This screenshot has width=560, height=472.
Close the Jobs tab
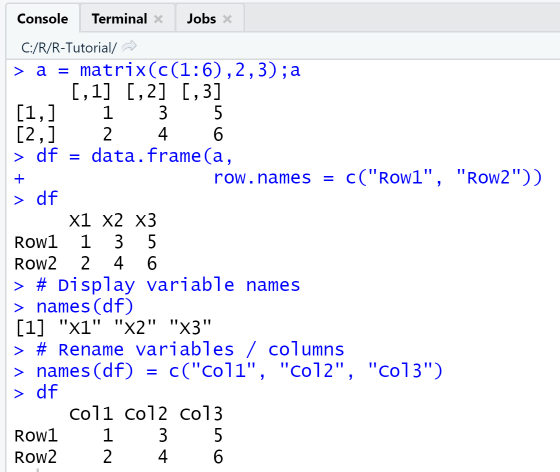pos(227,19)
